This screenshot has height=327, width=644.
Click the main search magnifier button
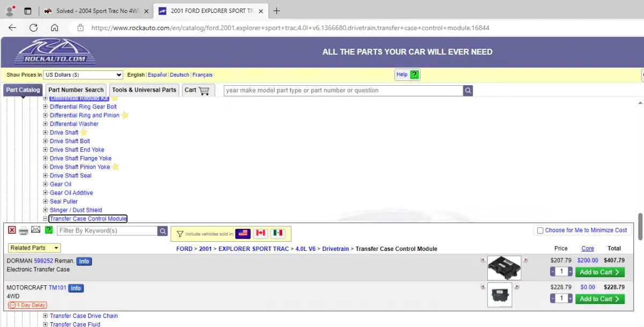[x=468, y=91]
